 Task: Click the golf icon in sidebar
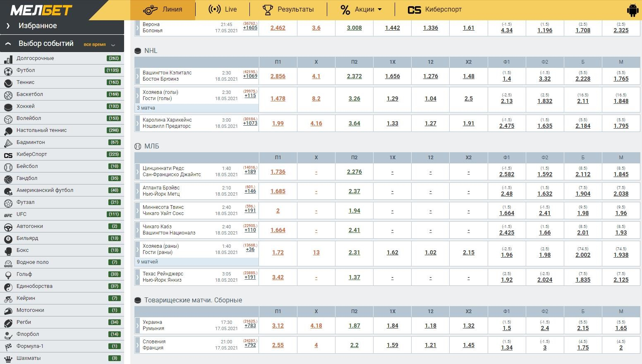pyautogui.click(x=8, y=275)
